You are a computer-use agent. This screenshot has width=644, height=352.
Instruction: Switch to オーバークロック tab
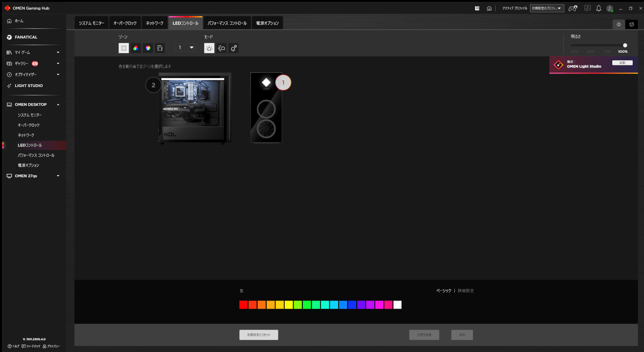point(125,23)
